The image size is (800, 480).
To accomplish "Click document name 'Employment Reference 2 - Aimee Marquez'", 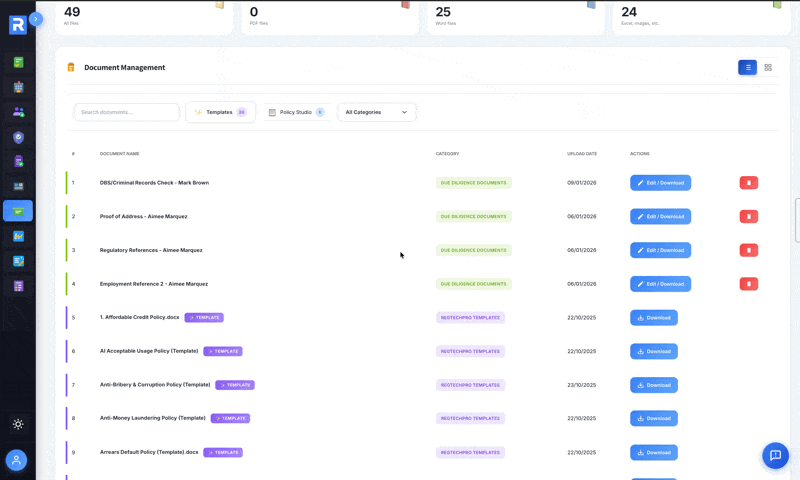I will click(x=154, y=284).
